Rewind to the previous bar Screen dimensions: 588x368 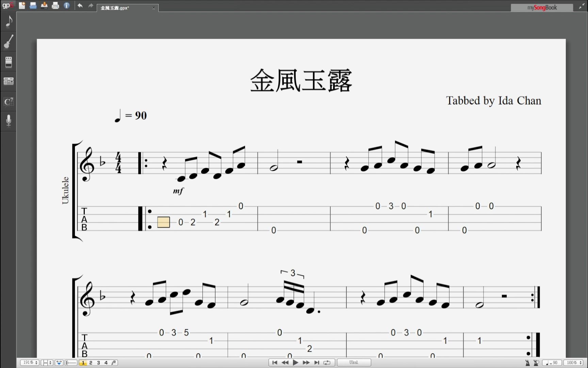pos(285,363)
